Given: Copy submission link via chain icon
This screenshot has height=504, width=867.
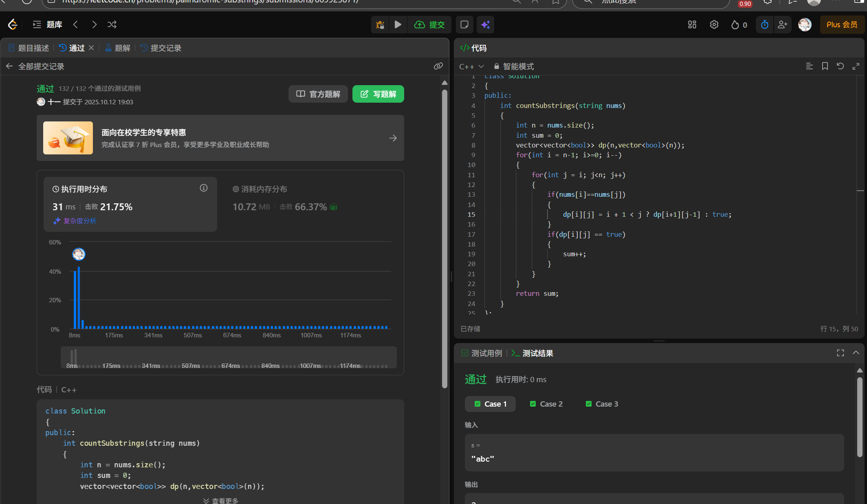Looking at the screenshot, I should tap(438, 66).
